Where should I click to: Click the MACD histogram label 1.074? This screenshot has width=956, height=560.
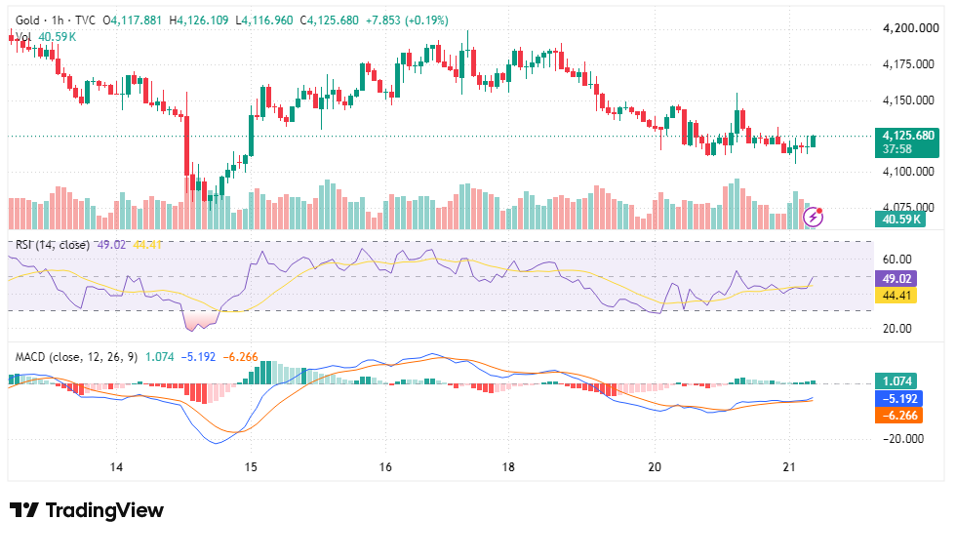tap(896, 381)
